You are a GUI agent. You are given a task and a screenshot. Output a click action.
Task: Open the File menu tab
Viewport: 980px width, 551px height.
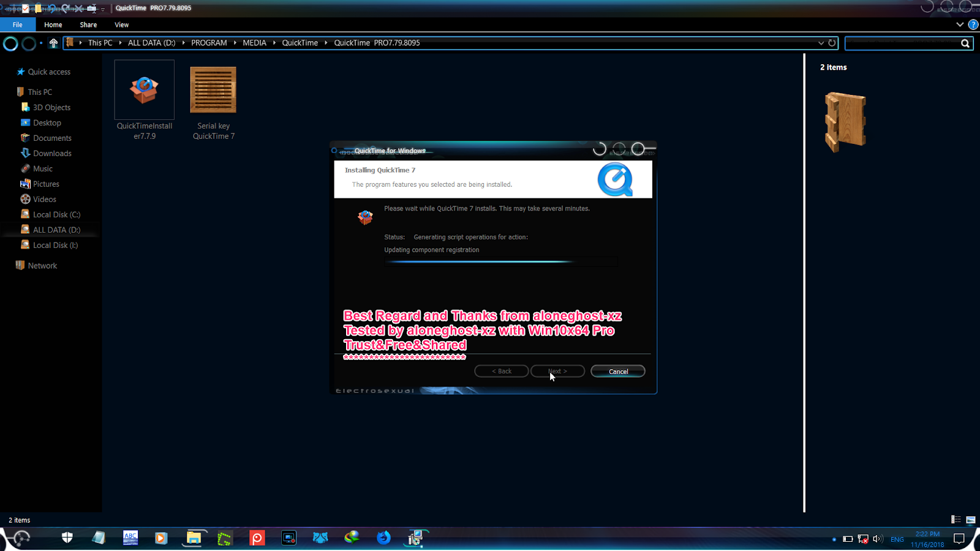(x=18, y=24)
